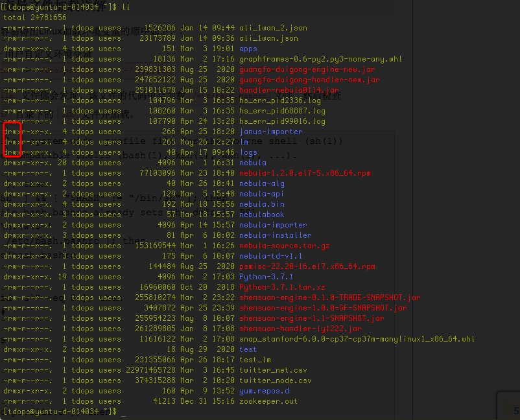520x420 pixels.
Task: Select timestamp 'Apr 25 18:20' of janus-importer
Action: pos(207,132)
